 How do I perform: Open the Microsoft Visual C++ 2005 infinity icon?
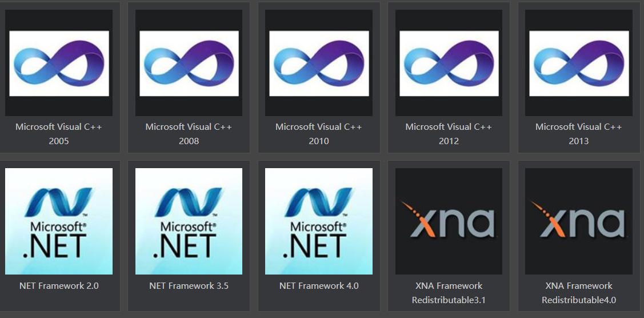[x=59, y=63]
